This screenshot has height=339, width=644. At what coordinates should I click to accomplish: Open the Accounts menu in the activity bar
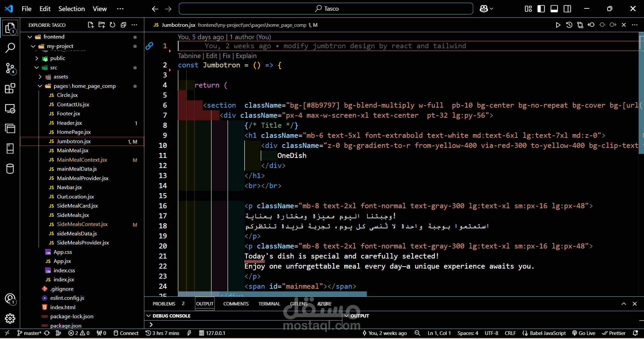pos(10,298)
